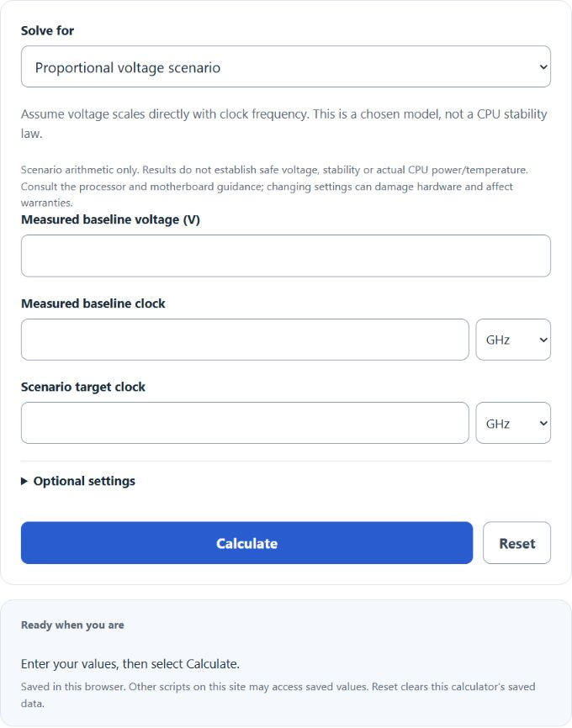This screenshot has width=572, height=728.
Task: Click the arrow icon in baseline clock unit selector
Action: pos(543,340)
